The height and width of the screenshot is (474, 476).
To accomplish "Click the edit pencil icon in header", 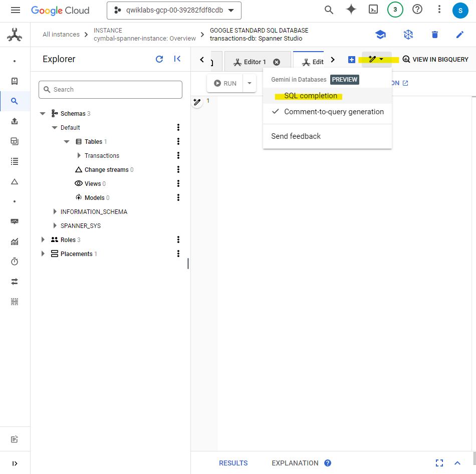I will (459, 35).
